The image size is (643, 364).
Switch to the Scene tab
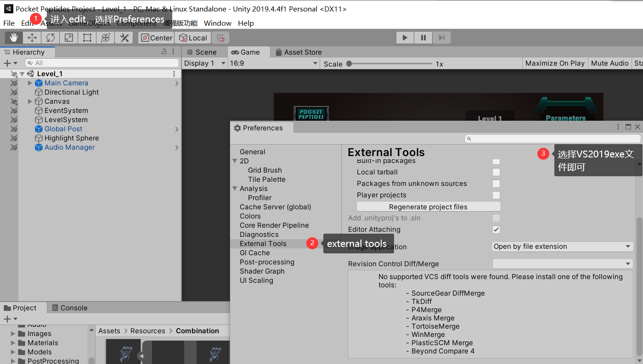(x=202, y=52)
